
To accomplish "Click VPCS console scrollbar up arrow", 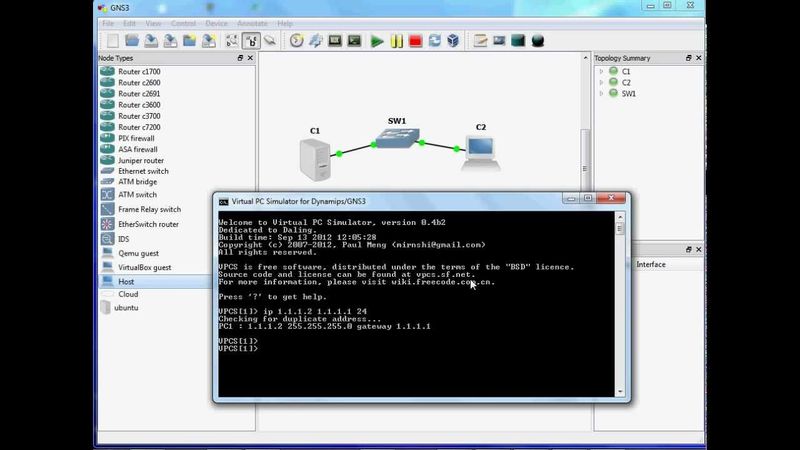I will click(620, 217).
